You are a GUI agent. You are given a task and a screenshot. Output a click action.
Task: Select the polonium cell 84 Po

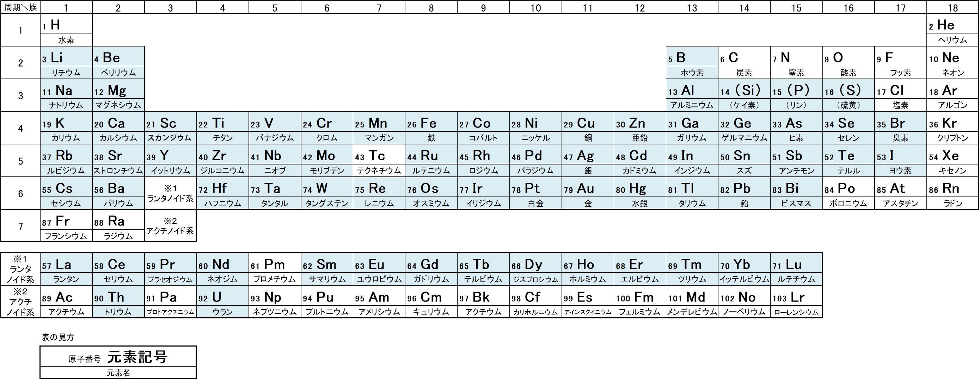click(x=849, y=193)
